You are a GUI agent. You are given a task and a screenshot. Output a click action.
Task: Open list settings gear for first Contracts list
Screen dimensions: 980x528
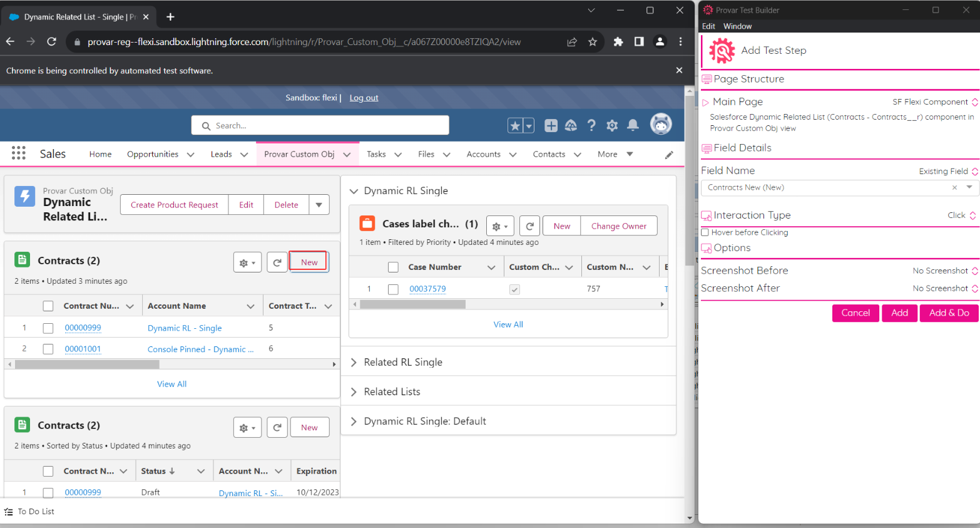[247, 262]
